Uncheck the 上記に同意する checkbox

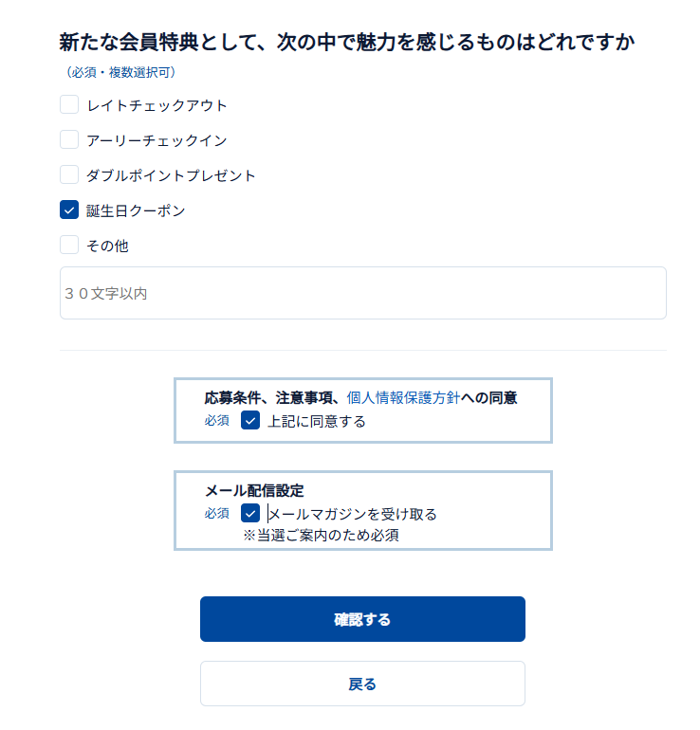[250, 421]
